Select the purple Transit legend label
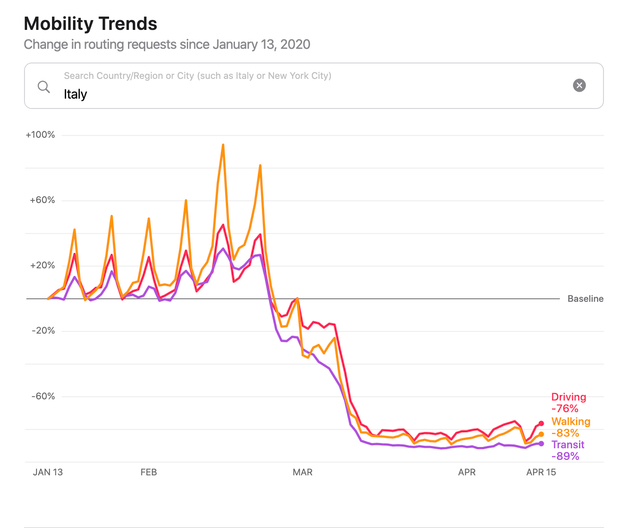Screen dimensions: 640x528 tap(568, 445)
